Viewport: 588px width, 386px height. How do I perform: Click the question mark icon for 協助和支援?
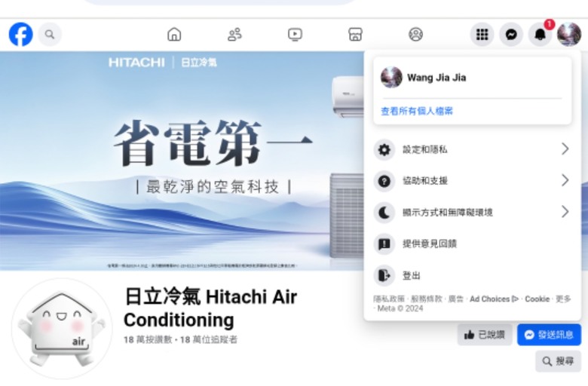384,181
